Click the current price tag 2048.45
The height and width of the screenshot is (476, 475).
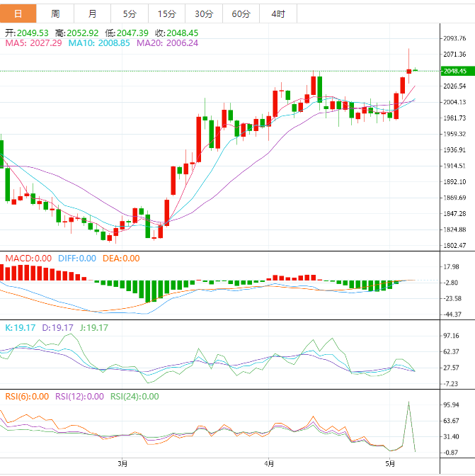pos(454,71)
